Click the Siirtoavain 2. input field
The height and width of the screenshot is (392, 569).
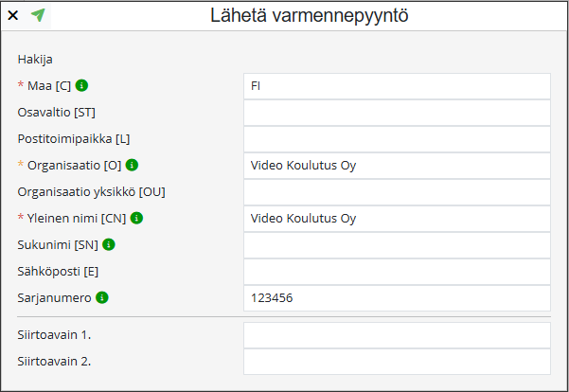(x=397, y=362)
